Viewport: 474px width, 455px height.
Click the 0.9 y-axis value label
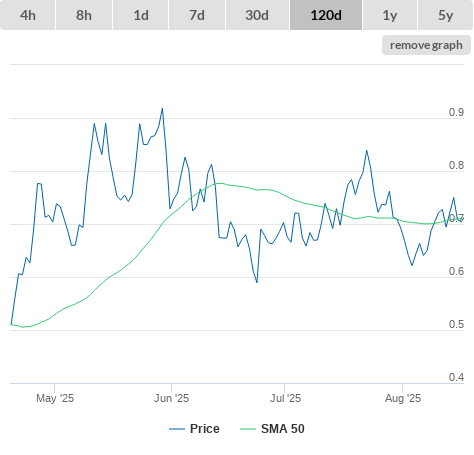[x=456, y=112]
